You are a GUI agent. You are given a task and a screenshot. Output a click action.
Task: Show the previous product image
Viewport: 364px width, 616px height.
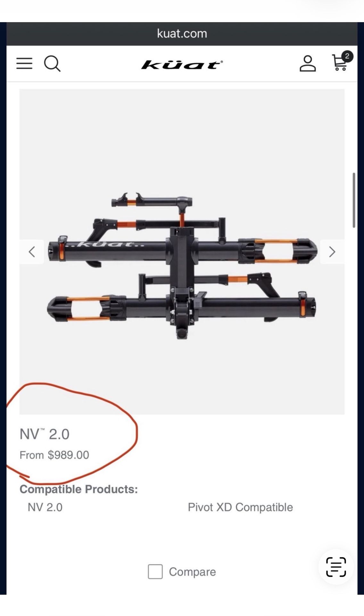tap(32, 252)
